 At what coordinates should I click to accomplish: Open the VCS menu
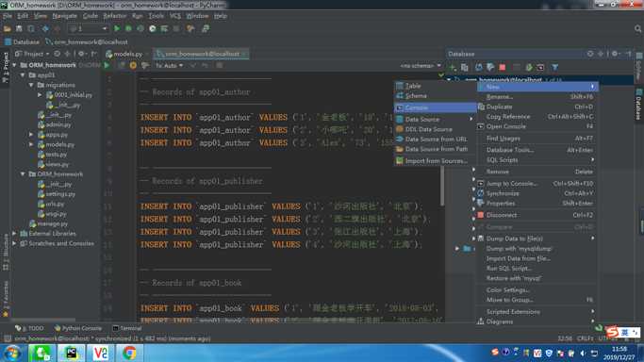pyautogui.click(x=175, y=16)
